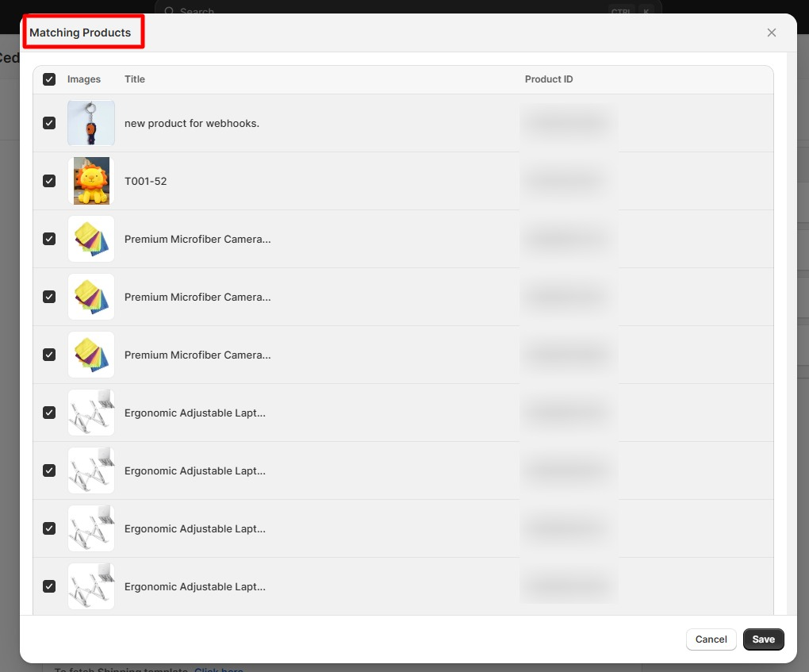Open second laptop stand product thumbnail

pyautogui.click(x=91, y=470)
